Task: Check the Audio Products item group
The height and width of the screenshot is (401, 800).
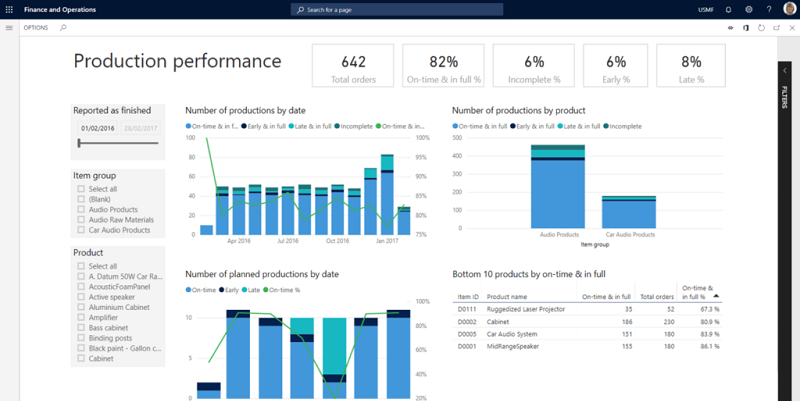Action: 80,210
